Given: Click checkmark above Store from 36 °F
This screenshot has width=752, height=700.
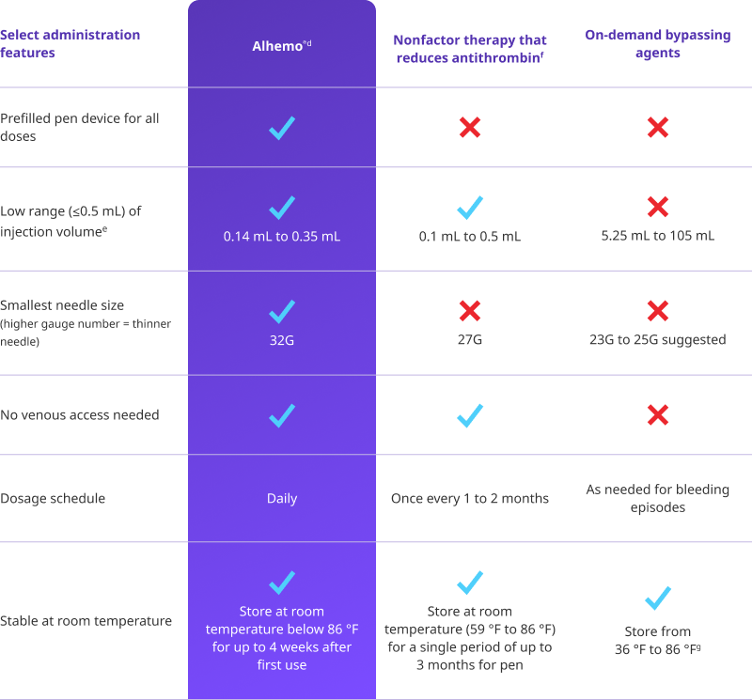Looking at the screenshot, I should pyautogui.click(x=657, y=598).
